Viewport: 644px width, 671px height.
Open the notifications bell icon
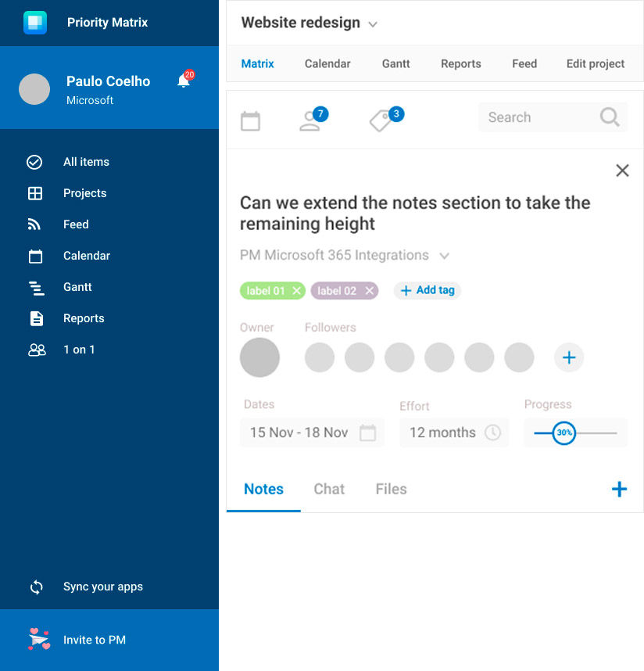coord(184,81)
